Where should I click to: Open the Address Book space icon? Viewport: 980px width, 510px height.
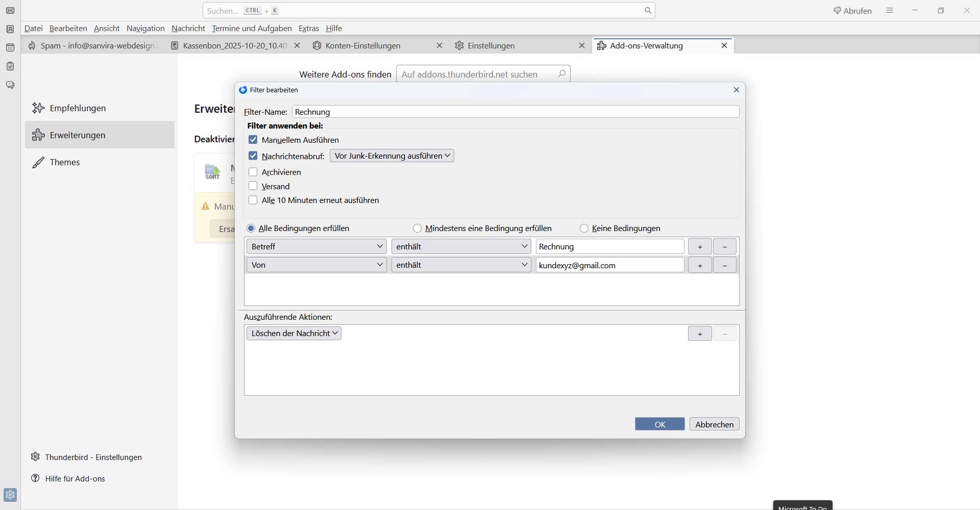click(10, 29)
